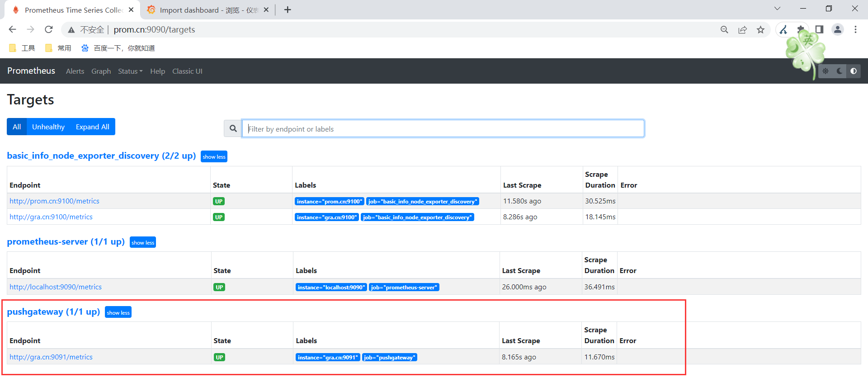Select the auto contrast theme toggle
This screenshot has width=868, height=387.
pyautogui.click(x=854, y=71)
